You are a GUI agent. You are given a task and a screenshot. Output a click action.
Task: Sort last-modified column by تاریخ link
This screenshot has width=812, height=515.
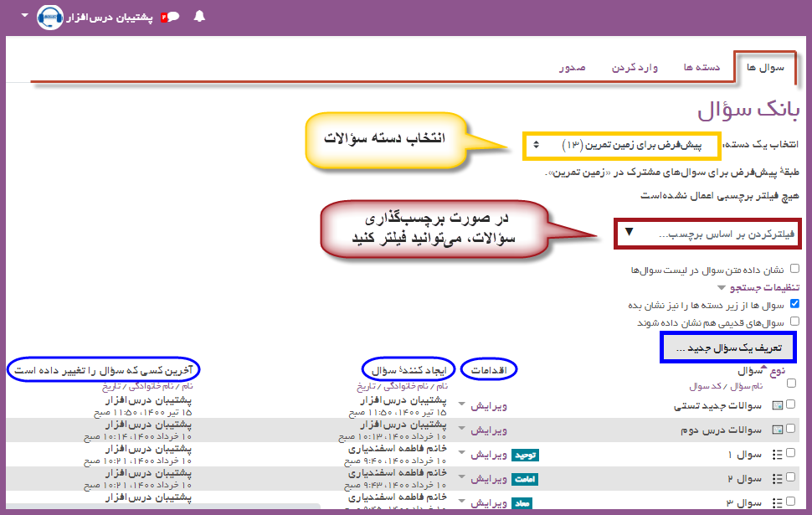[111, 387]
